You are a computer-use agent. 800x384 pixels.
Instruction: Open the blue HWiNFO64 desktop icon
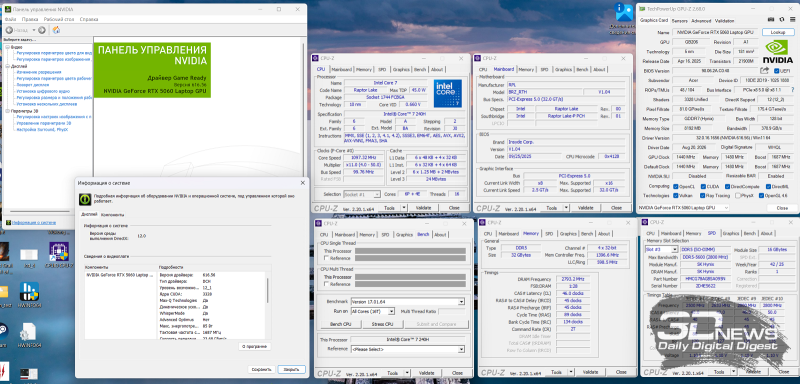29,291
